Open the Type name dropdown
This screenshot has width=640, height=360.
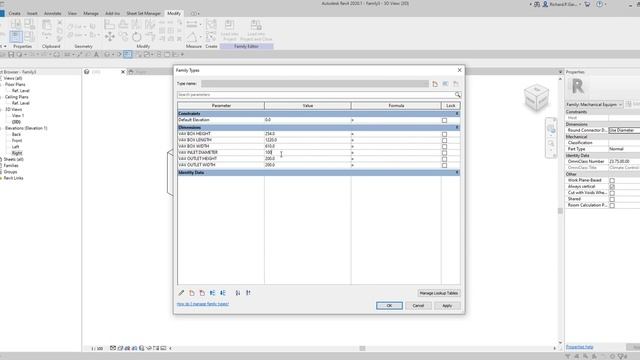click(x=315, y=84)
